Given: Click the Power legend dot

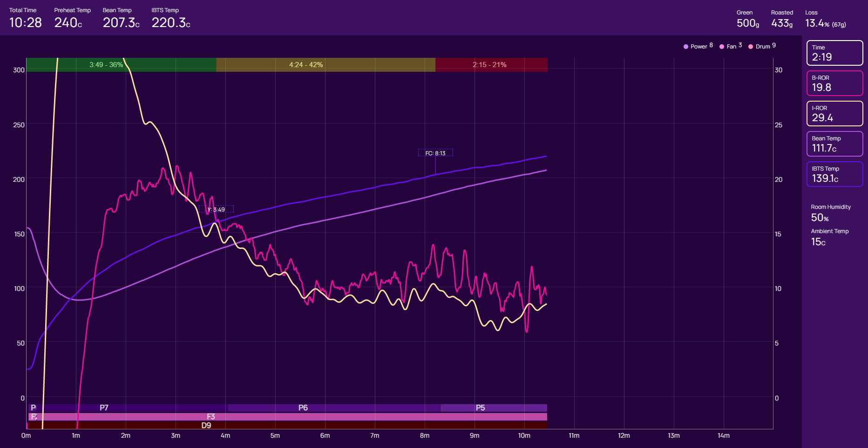Looking at the screenshot, I should coord(685,47).
